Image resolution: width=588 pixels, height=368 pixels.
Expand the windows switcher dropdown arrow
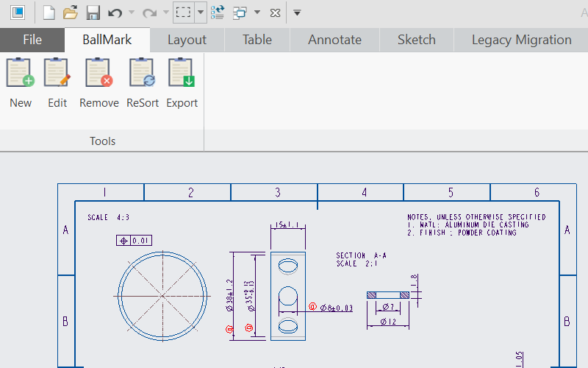pyautogui.click(x=257, y=13)
